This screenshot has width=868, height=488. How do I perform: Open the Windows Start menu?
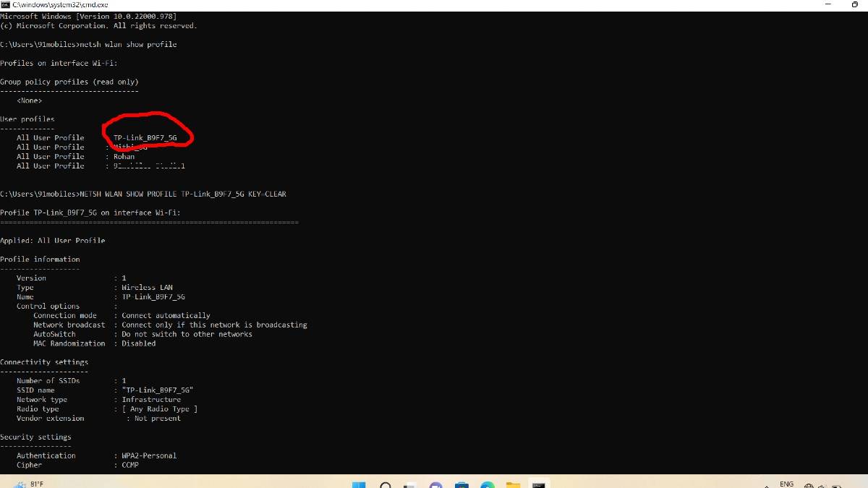(x=359, y=485)
